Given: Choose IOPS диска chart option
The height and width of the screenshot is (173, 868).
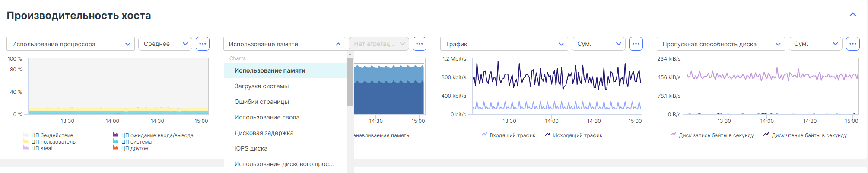Looking at the screenshot, I should click(x=251, y=148).
